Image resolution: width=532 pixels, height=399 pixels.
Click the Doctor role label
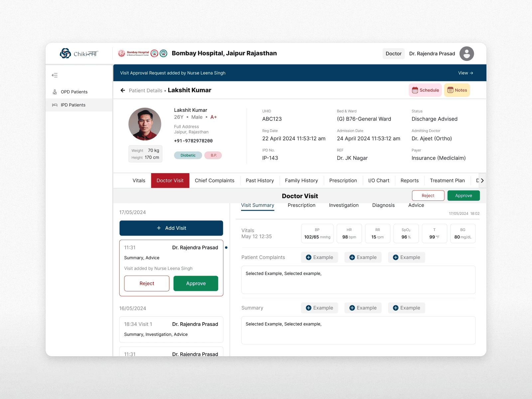pyautogui.click(x=393, y=54)
